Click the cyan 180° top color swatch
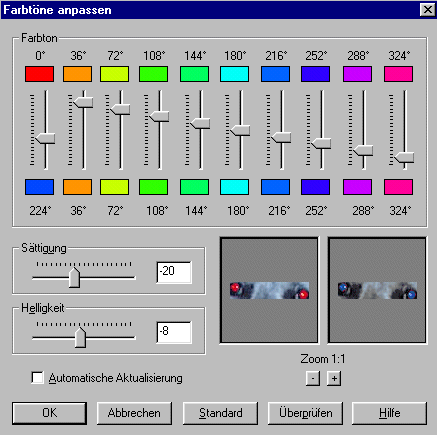The image size is (437, 435). click(x=234, y=74)
